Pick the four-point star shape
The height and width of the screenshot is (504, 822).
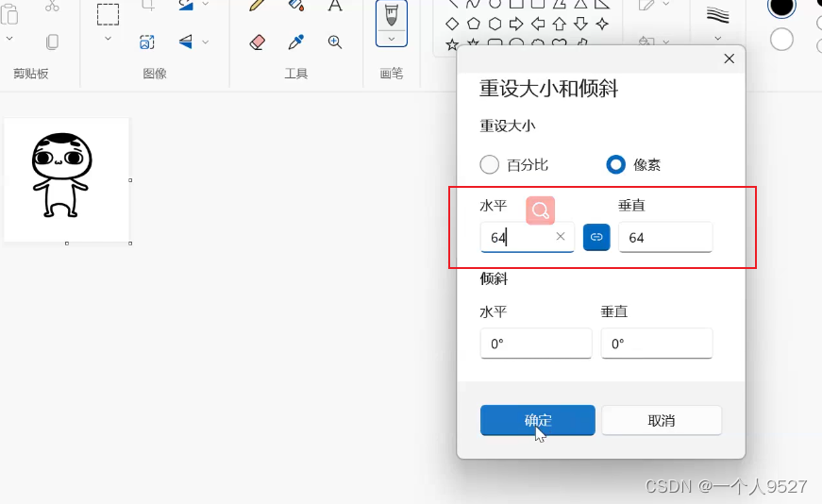[x=602, y=24]
